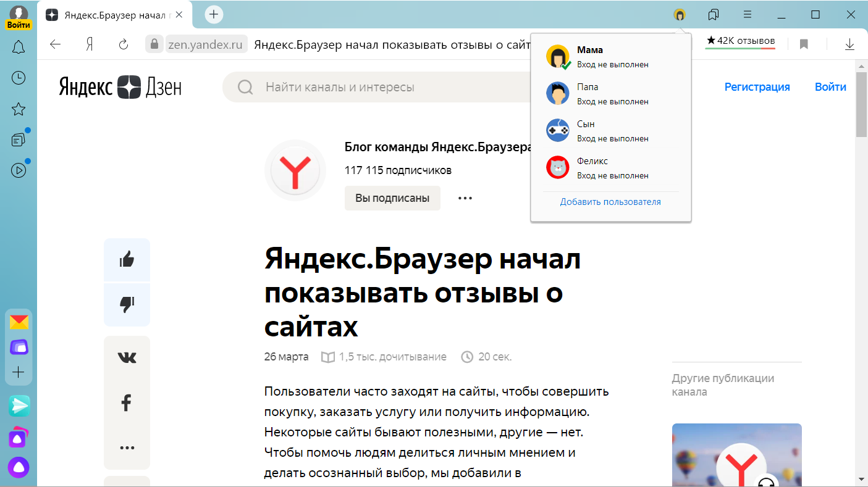The width and height of the screenshot is (868, 487).
Task: Open tab groups icon in title bar
Action: pyautogui.click(x=714, y=14)
